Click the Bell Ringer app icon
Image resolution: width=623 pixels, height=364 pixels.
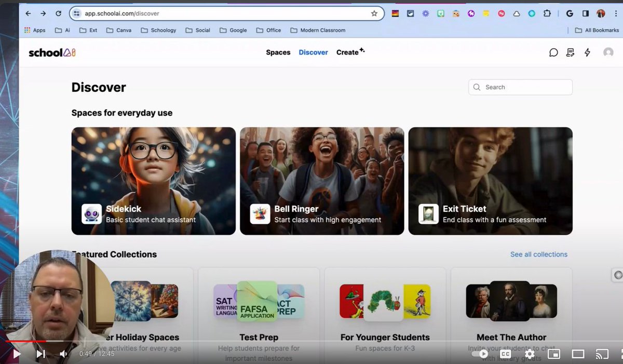pos(260,214)
